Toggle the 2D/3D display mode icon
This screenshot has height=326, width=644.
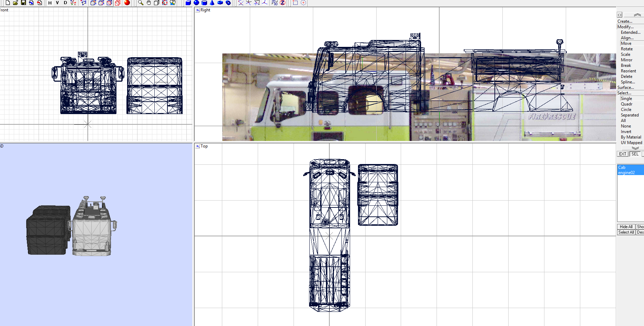click(274, 3)
